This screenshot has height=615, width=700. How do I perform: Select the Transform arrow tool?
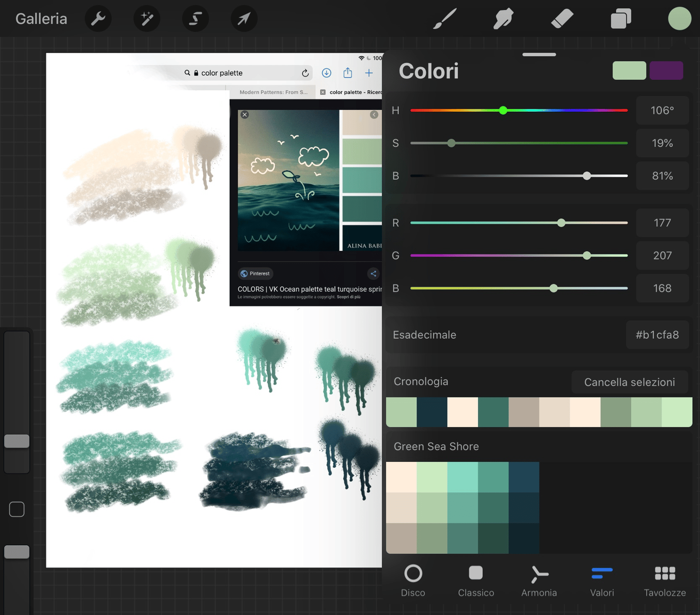coord(244,19)
